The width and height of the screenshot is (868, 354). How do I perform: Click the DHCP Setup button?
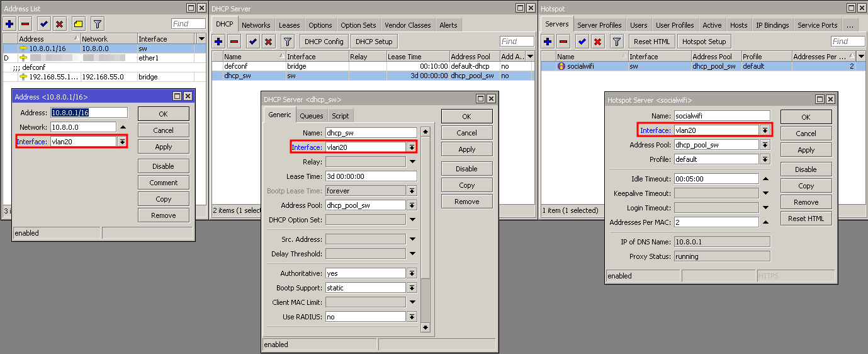tap(373, 42)
